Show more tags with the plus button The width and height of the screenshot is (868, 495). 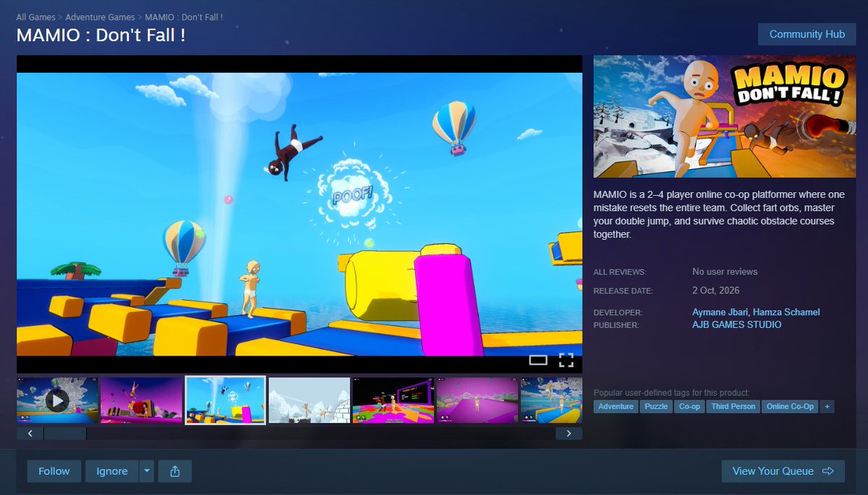pos(827,407)
